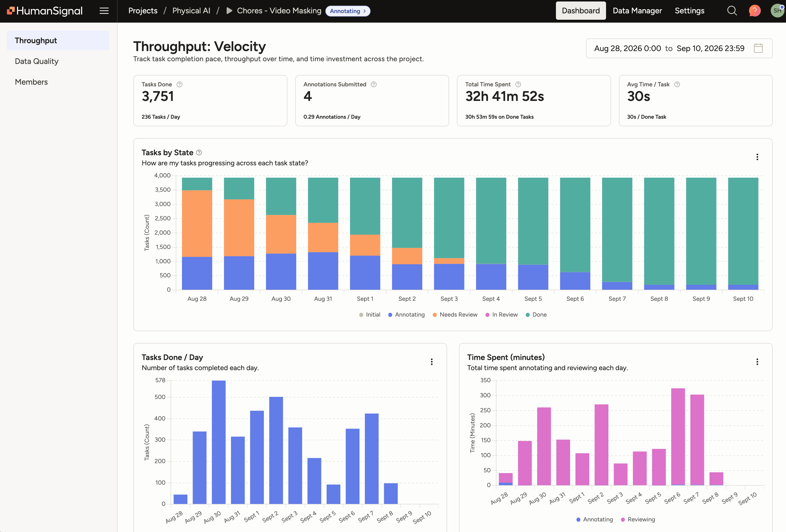Toggle the Annotating series in Tasks by State legend

pyautogui.click(x=407, y=315)
